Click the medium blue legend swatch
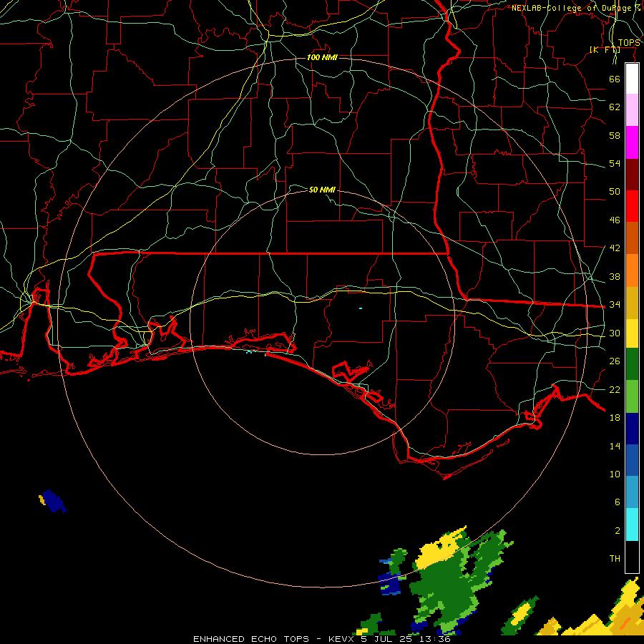The height and width of the screenshot is (644, 644). (632, 460)
